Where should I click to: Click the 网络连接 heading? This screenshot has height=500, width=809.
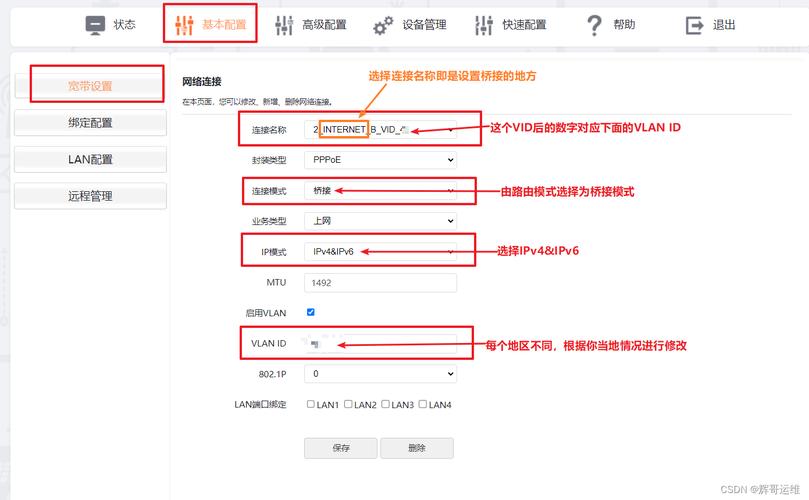click(x=202, y=82)
